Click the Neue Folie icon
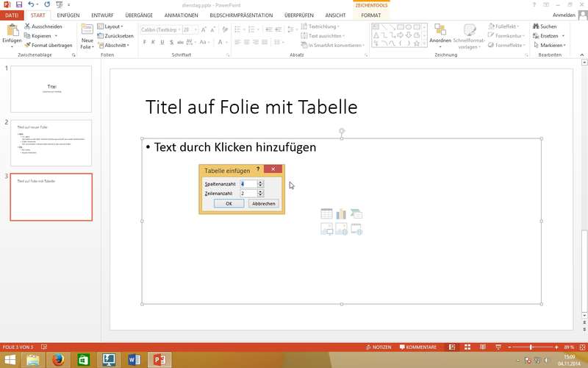Screen dimensions: 588x368 87,30
